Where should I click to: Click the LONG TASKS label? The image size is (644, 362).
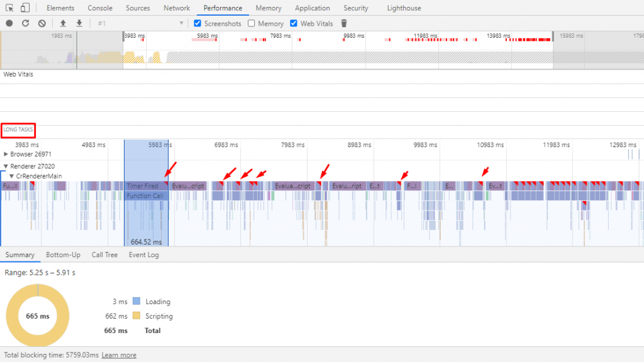click(18, 129)
